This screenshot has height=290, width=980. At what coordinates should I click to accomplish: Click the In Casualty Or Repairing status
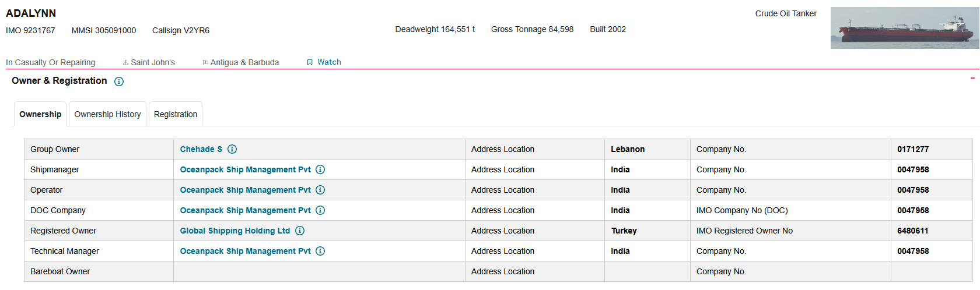pos(51,62)
